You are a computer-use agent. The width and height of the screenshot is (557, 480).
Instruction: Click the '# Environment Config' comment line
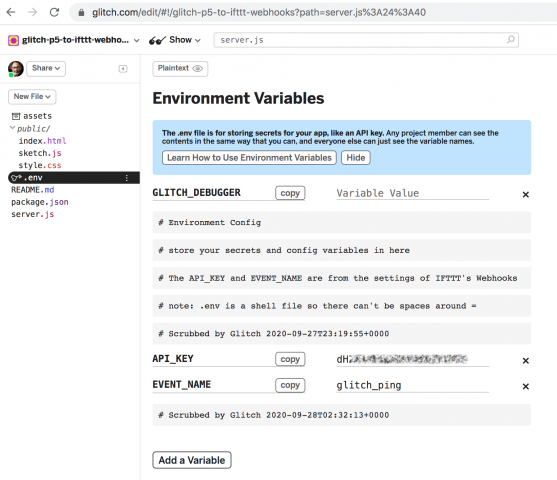[342, 222]
